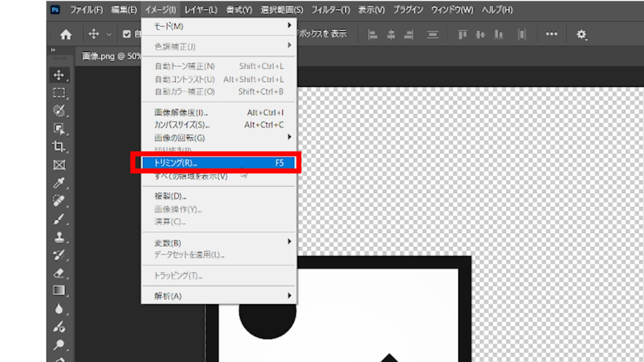
Task: Toggle the auto-select checkbox in options bar
Action: click(126, 34)
